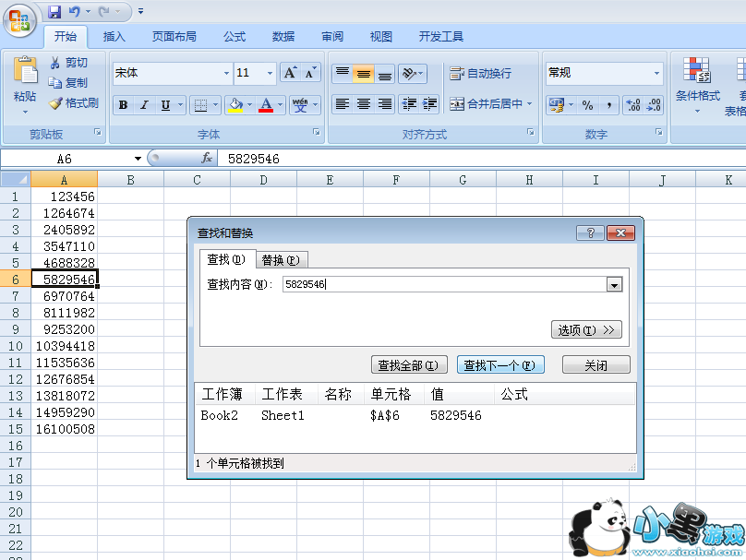Expand the merge and center arrow
Image resolution: width=746 pixels, height=560 pixels.
click(529, 103)
